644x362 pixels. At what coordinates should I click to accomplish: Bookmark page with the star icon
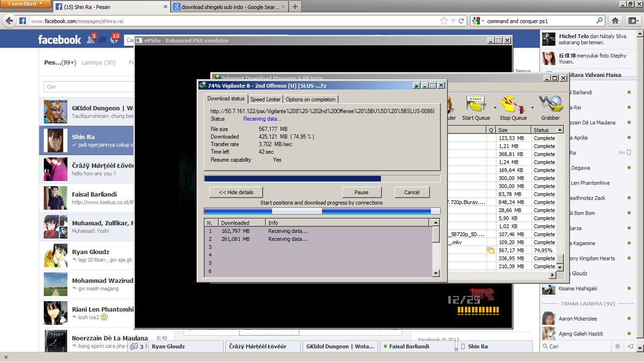point(444,21)
